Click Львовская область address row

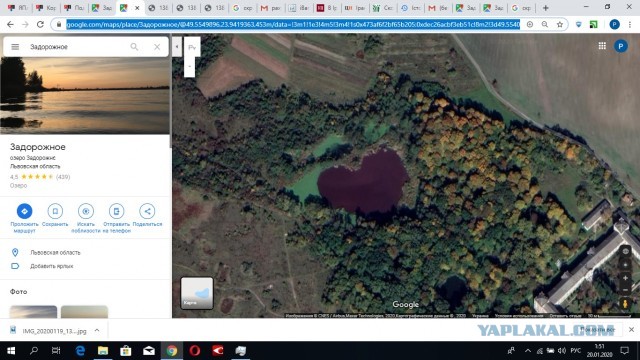(85, 253)
